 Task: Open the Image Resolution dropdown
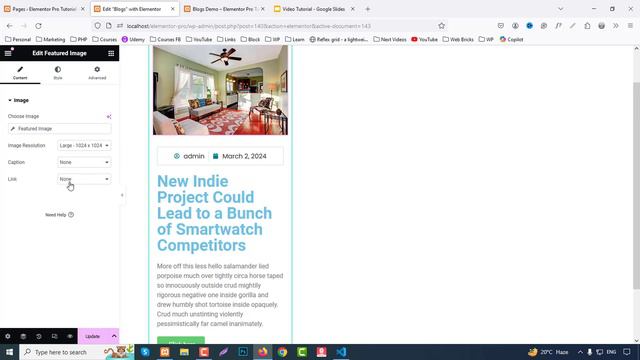click(x=84, y=145)
